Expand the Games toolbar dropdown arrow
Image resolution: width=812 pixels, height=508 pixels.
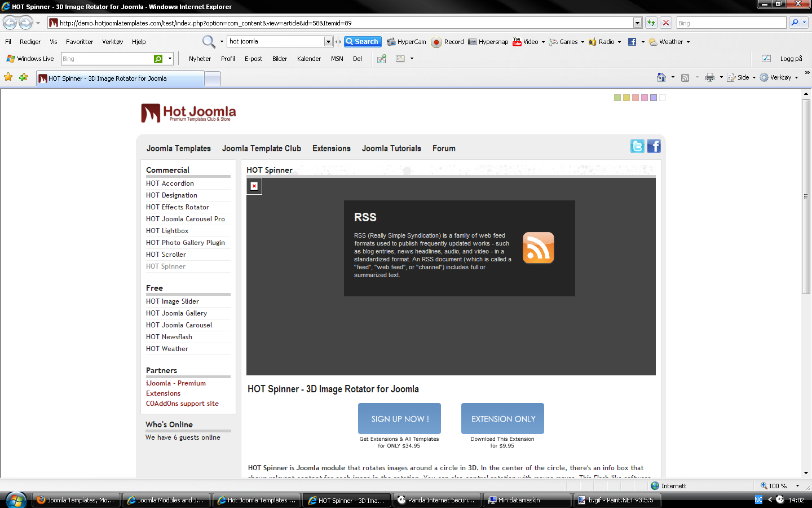pyautogui.click(x=582, y=42)
